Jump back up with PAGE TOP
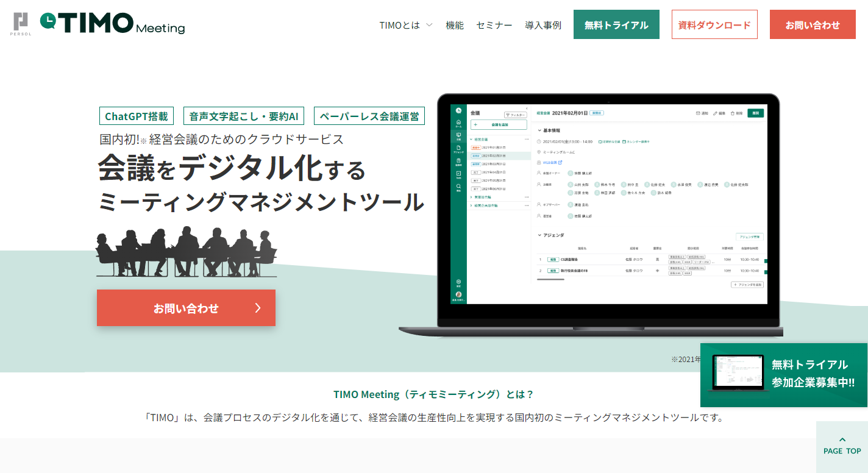This screenshot has width=868, height=473. (842, 446)
